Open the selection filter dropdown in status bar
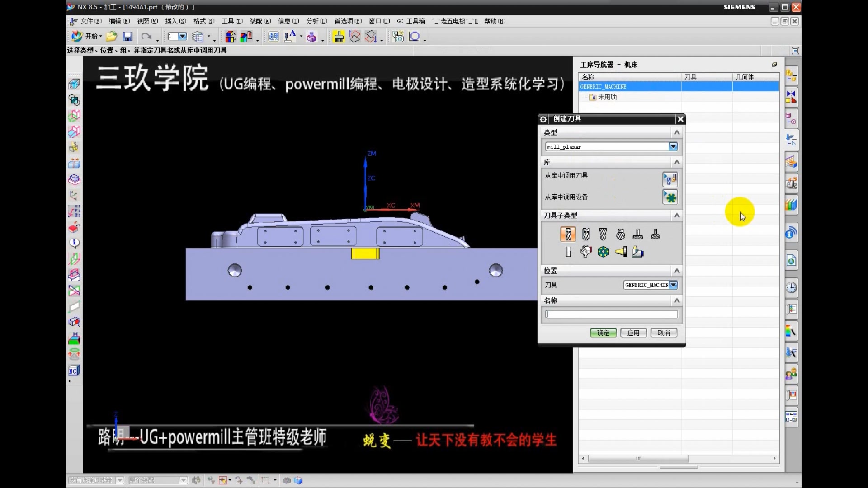 [119, 480]
